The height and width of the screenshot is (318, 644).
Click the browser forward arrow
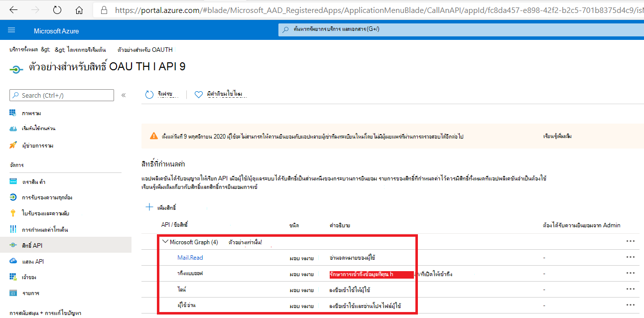click(35, 9)
